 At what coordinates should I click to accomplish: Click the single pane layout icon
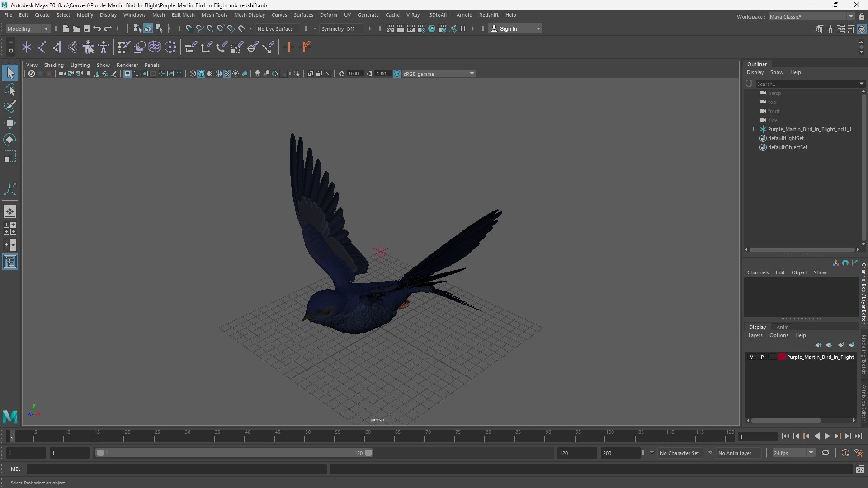click(10, 211)
